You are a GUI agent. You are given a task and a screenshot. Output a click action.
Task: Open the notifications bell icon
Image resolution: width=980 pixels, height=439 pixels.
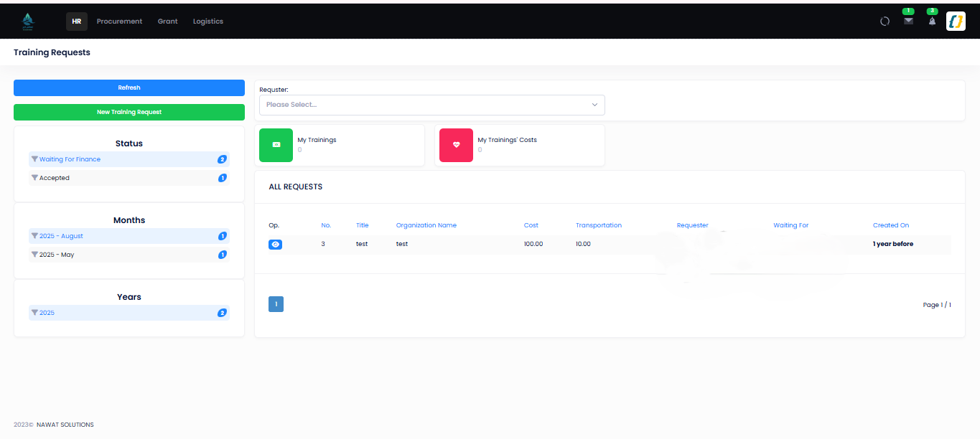click(932, 22)
